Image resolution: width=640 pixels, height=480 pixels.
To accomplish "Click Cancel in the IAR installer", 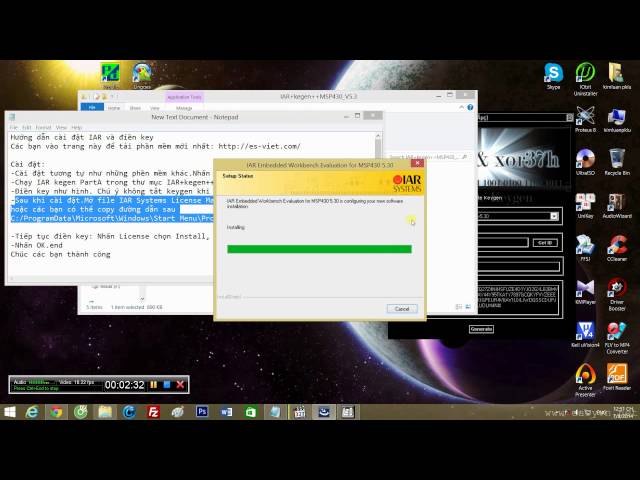I will [x=402, y=309].
